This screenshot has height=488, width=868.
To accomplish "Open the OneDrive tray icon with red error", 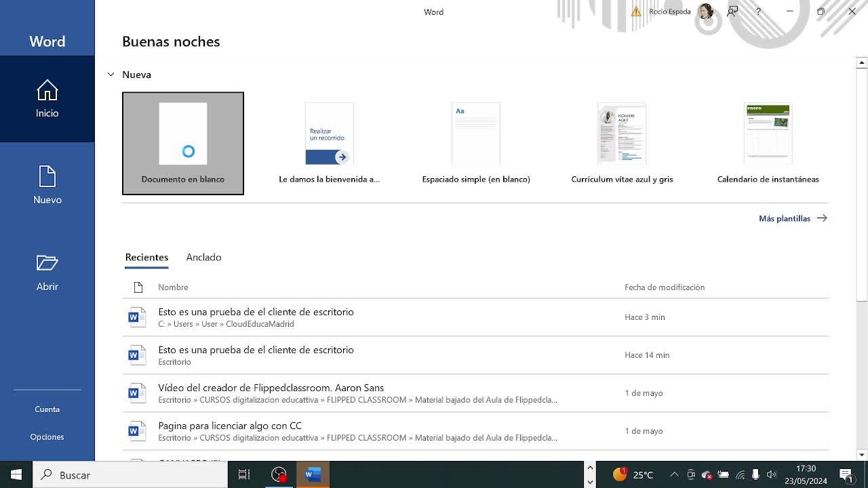I will (x=707, y=475).
